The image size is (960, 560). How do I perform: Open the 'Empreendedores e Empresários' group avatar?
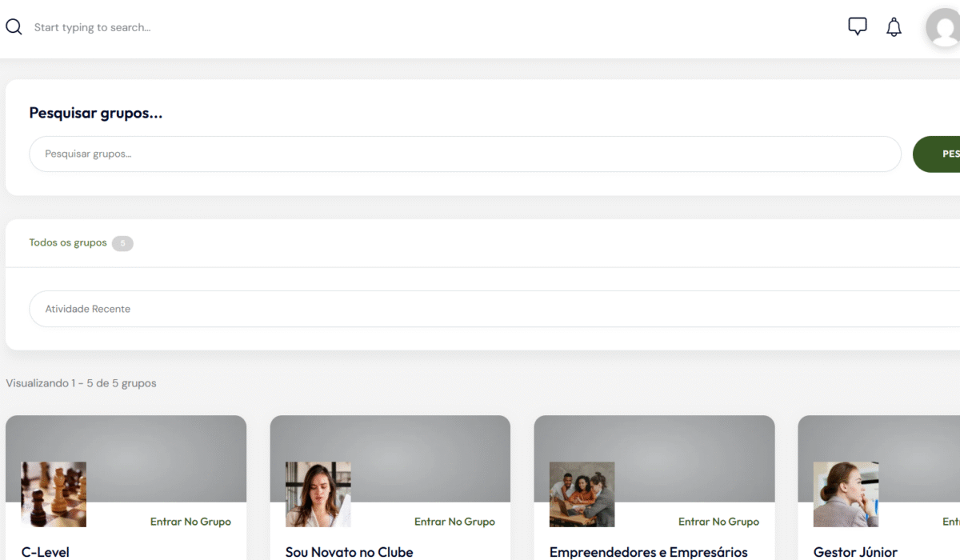pos(582,494)
